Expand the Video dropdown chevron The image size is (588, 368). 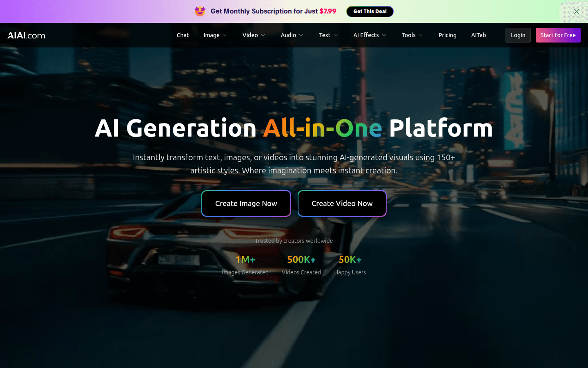[x=263, y=35]
